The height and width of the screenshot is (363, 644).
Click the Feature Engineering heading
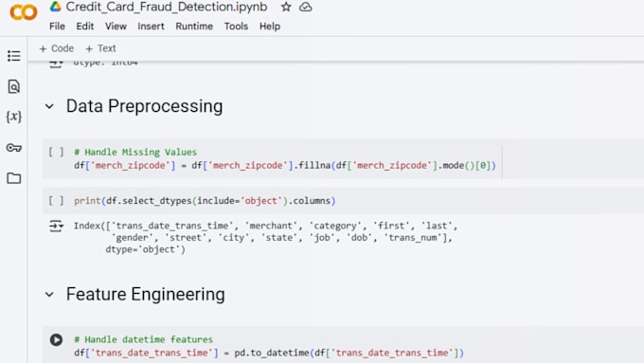[146, 295]
